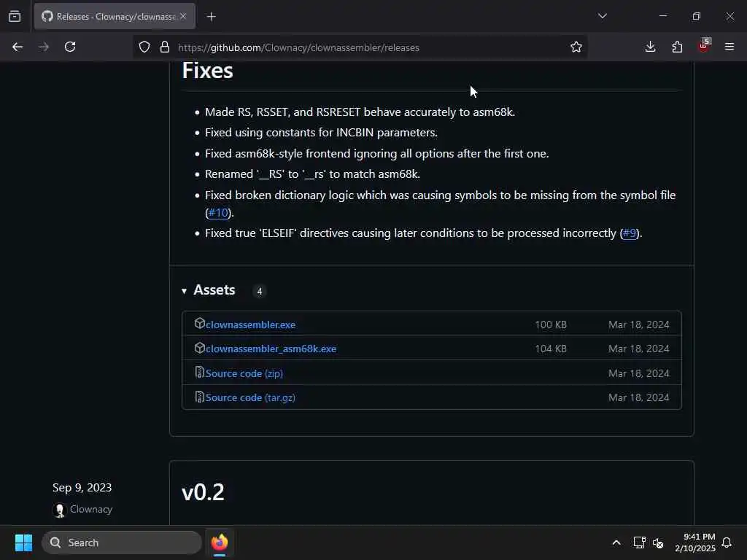The width and height of the screenshot is (747, 560).
Task: Reload the GitHub releases page
Action: [x=70, y=47]
